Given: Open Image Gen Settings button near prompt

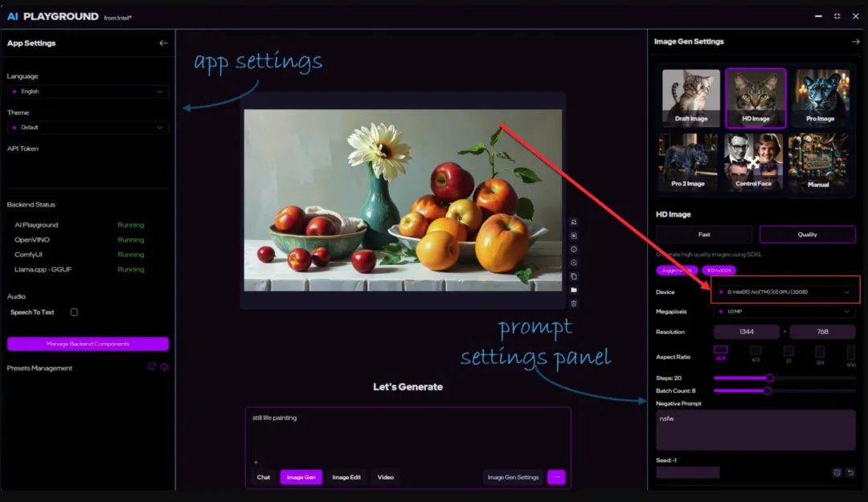Looking at the screenshot, I should [513, 477].
